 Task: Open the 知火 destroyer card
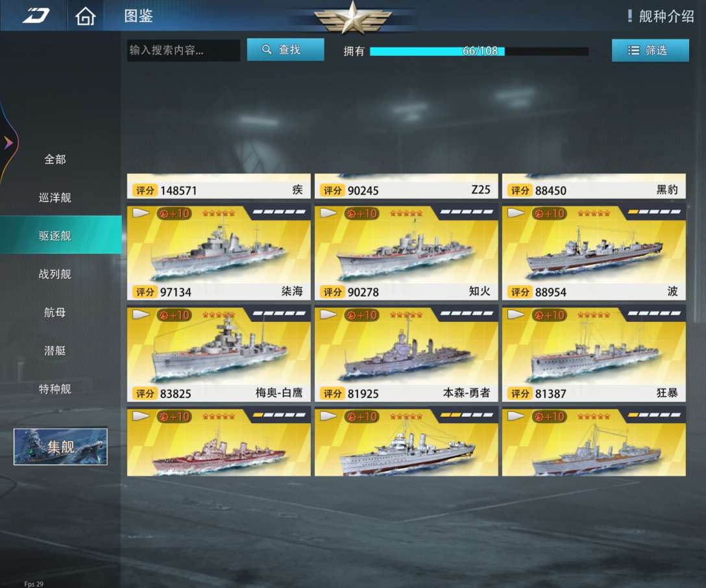click(x=406, y=253)
